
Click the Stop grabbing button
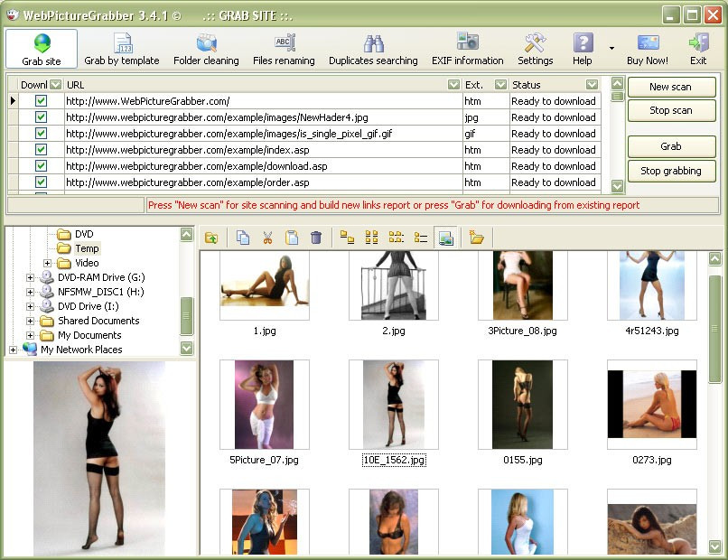tap(671, 171)
